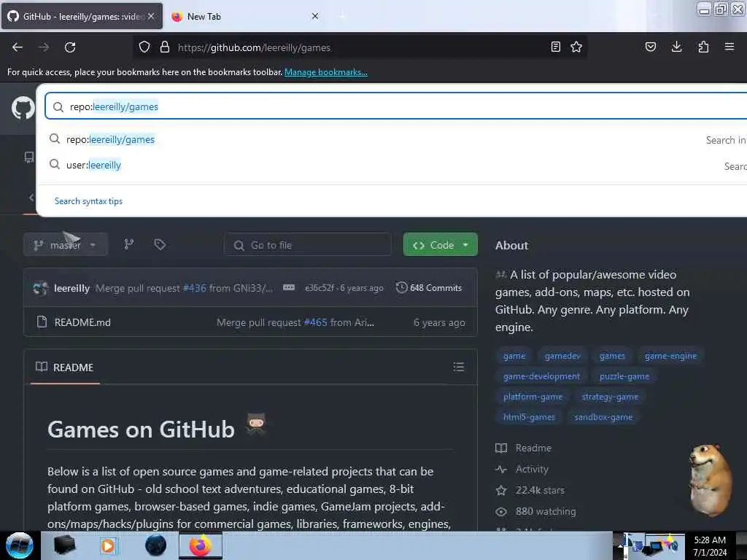Click Manage bookmarks link
The width and height of the screenshot is (747, 560).
pos(326,72)
